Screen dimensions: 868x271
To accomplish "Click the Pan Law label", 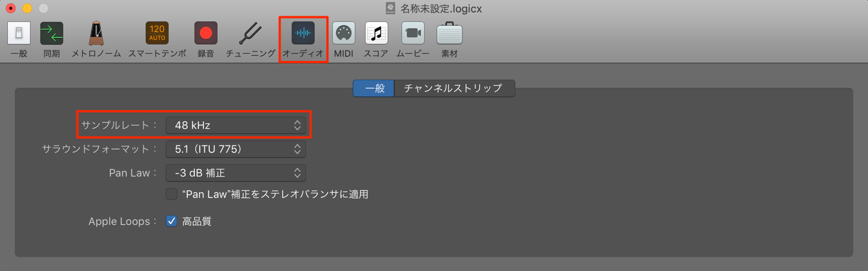I will 132,173.
